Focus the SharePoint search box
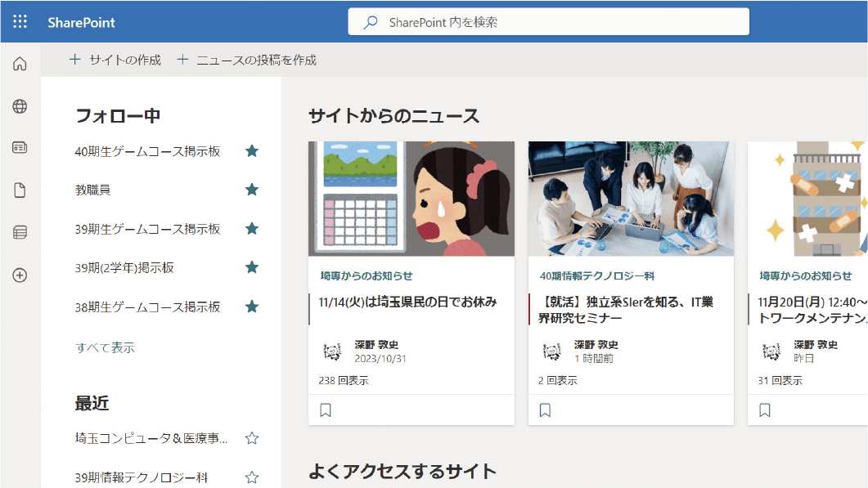The image size is (868, 488). tap(548, 22)
